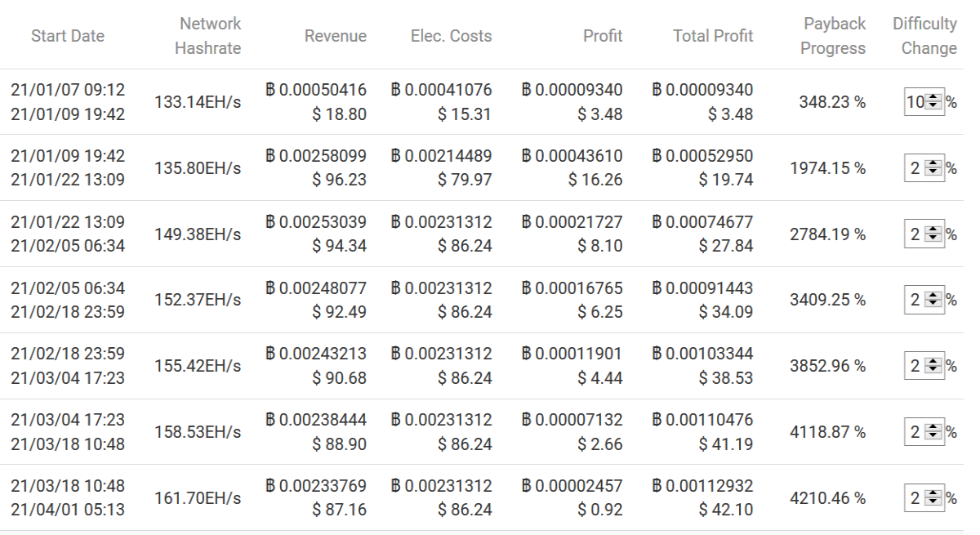Click payback progress 4210.46 %
This screenshot has height=535, width=980.
point(828,498)
